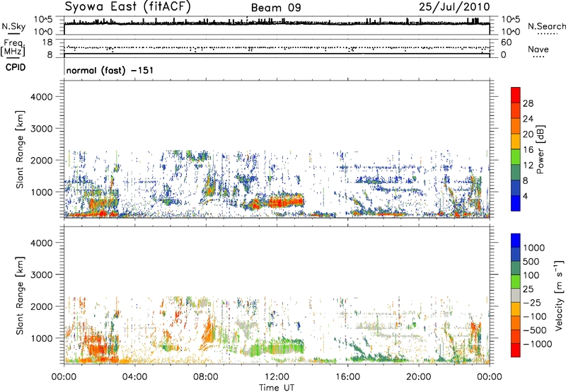Viewport: 566px width, 392px height.
Task: Click the velocity panel 'Slant Range [km]' label
Action: [20, 296]
